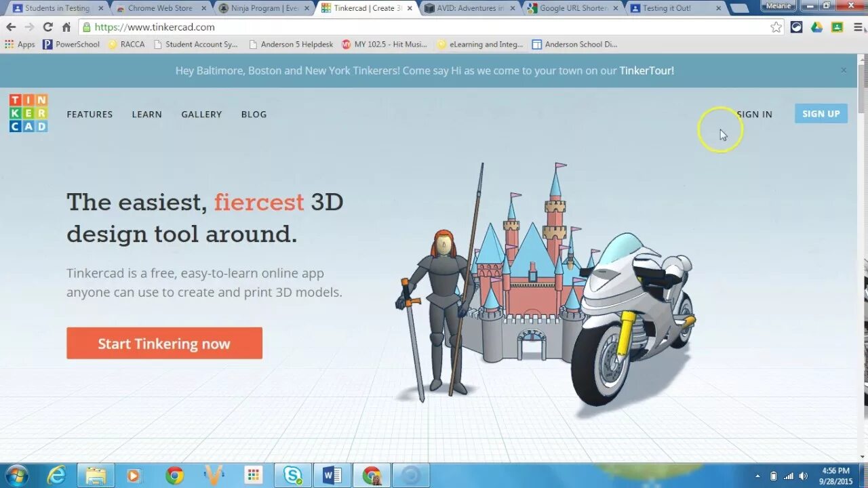Open Google Chrome taskbar shortcut

click(x=174, y=475)
